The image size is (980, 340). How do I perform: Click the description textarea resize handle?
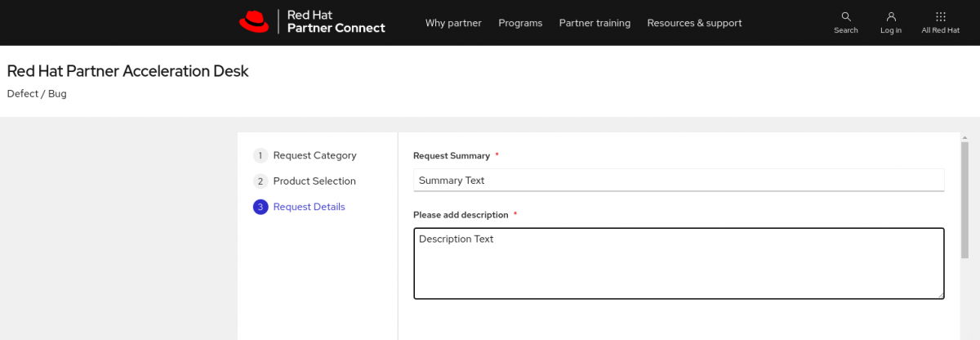coord(940,294)
